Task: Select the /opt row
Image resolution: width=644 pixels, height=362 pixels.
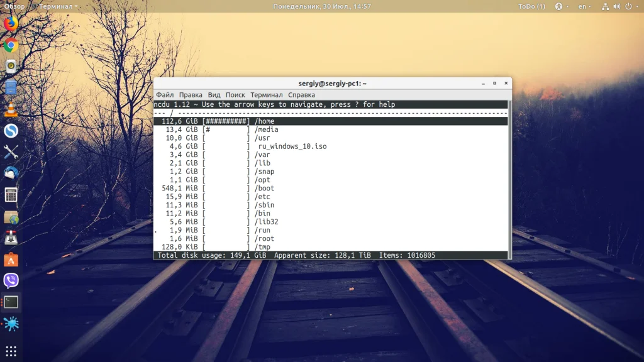Action: 331,180
